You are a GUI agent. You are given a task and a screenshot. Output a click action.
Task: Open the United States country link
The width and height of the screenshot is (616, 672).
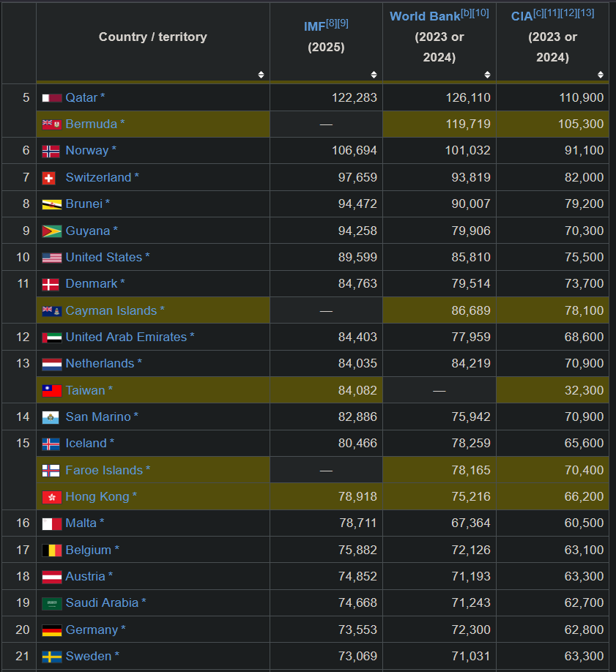[104, 258]
